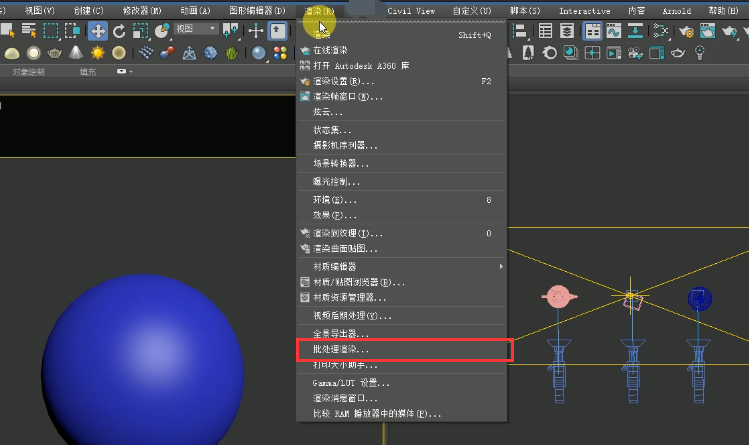Image resolution: width=749 pixels, height=445 pixels.
Task: Click the Sun light icon
Action: click(x=98, y=52)
